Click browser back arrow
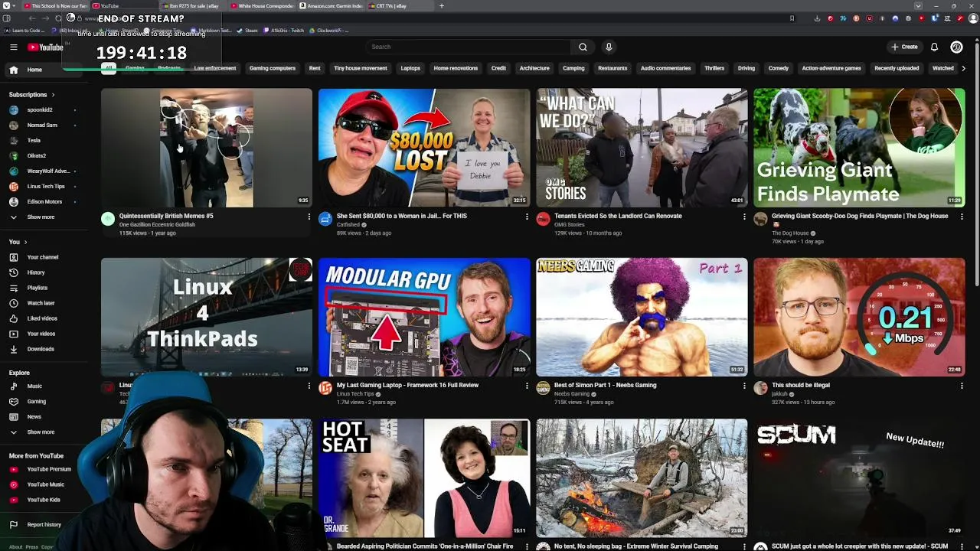The height and width of the screenshot is (551, 980). point(32,18)
